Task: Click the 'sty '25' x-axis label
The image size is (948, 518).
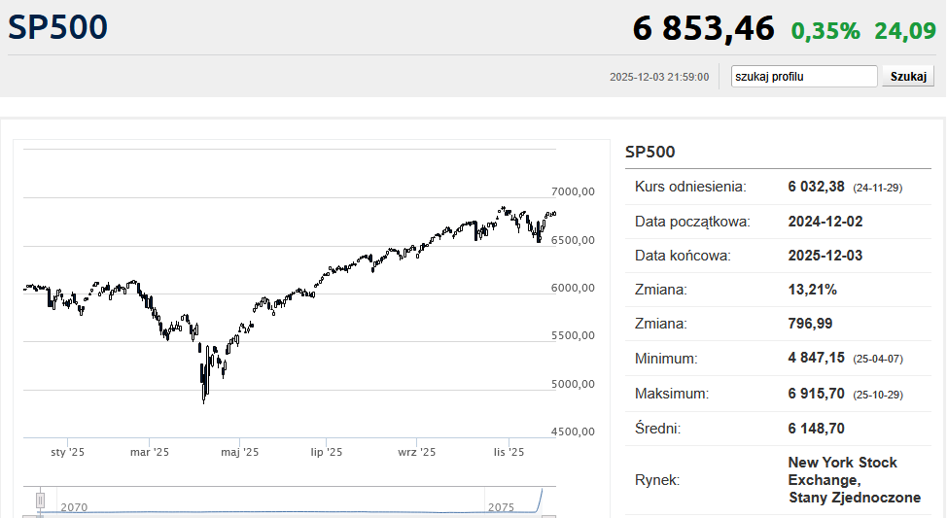Action: coord(67,452)
